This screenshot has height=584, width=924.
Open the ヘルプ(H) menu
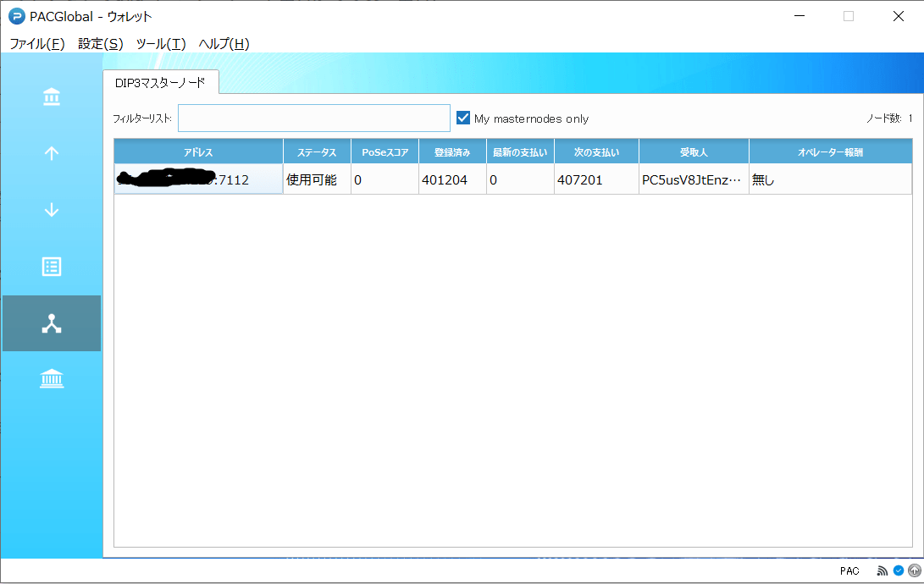coord(224,44)
